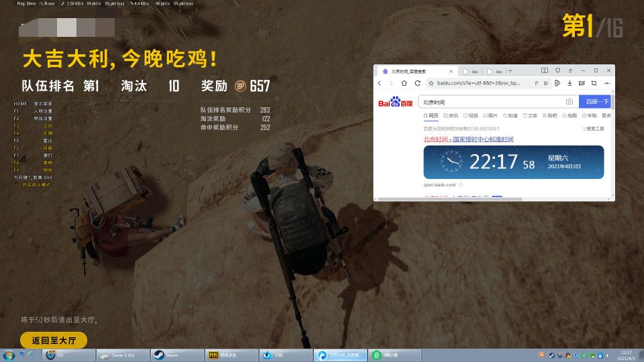Click the GIF recording toolbar icon
The width and height of the screenshot is (644, 362).
point(582,83)
